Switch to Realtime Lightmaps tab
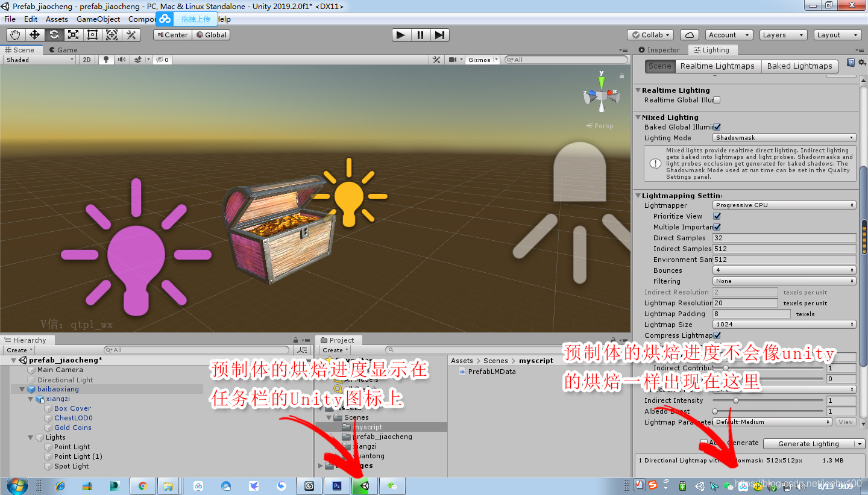The image size is (868, 495). pyautogui.click(x=717, y=66)
